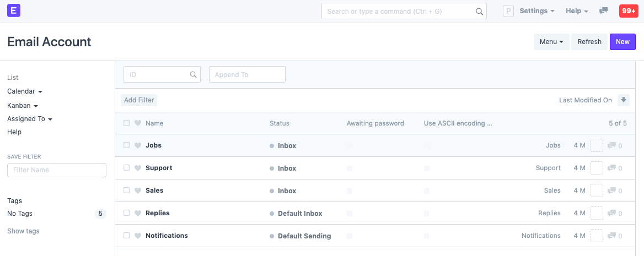644x256 pixels.
Task: Expand the Kanban sidebar dropdown
Action: click(x=23, y=105)
